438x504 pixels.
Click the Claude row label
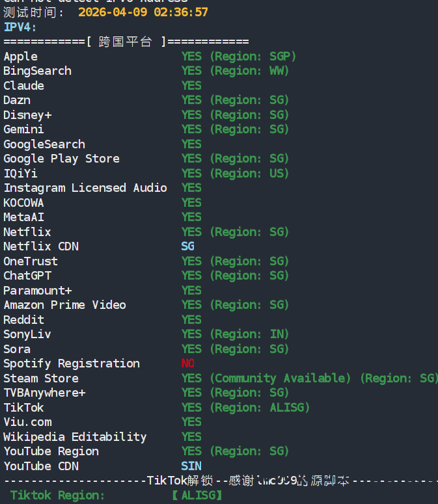tap(23, 86)
